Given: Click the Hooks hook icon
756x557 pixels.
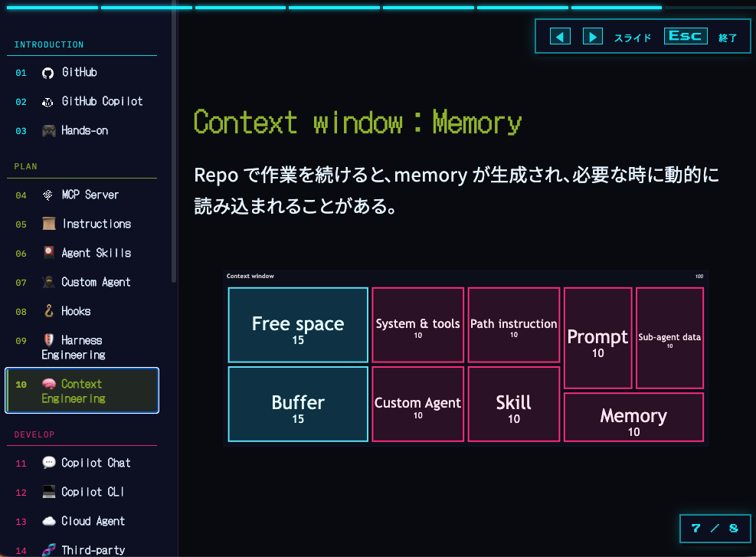Looking at the screenshot, I should pos(49,311).
